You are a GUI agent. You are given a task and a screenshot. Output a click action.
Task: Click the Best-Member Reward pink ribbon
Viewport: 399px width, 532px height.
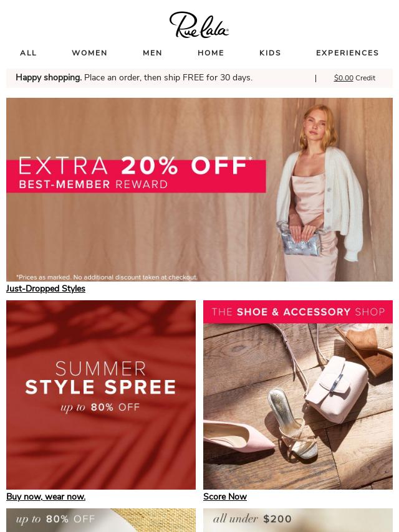(136, 176)
